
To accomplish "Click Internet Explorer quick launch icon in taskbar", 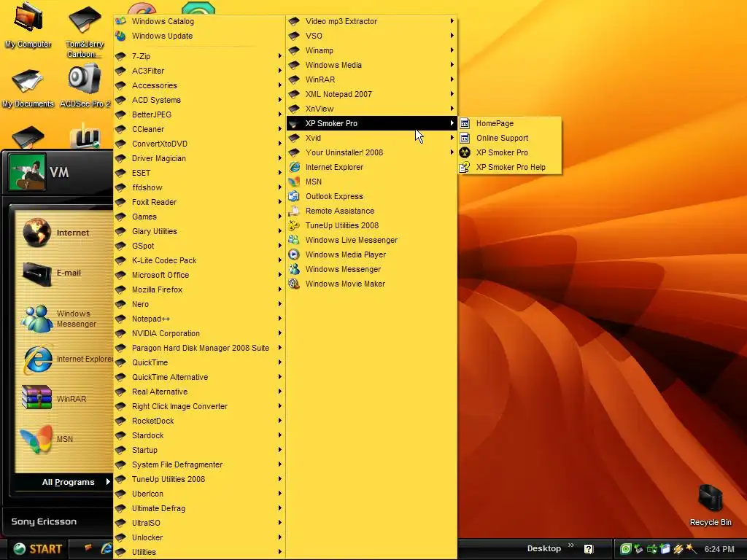I will pyautogui.click(x=107, y=548).
